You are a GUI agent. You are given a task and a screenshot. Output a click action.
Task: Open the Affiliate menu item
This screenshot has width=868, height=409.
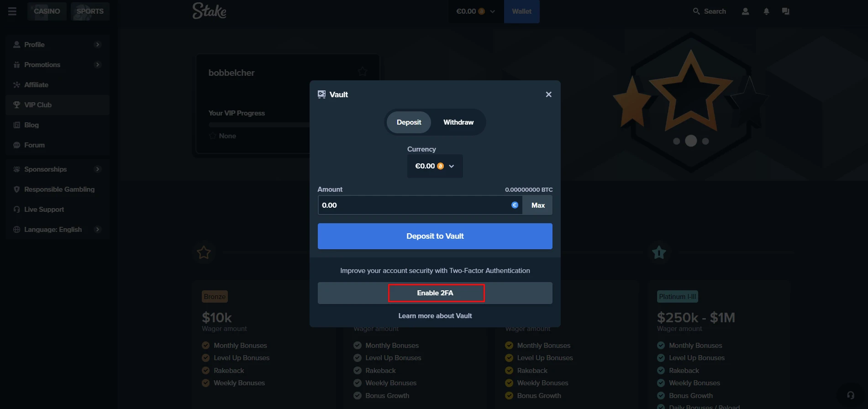(x=58, y=84)
